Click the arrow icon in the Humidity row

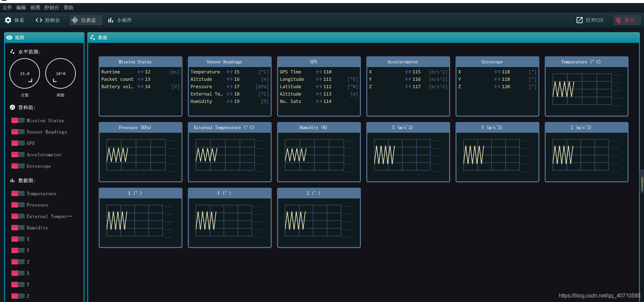coord(230,101)
